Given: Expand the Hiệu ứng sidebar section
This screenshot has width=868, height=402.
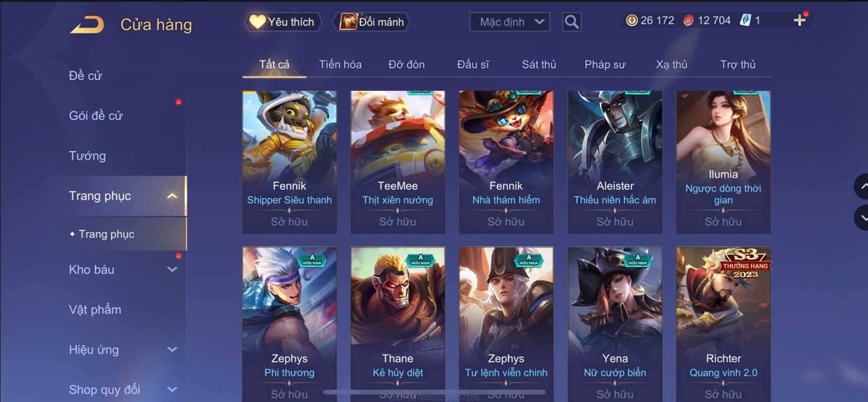Looking at the screenshot, I should 172,350.
